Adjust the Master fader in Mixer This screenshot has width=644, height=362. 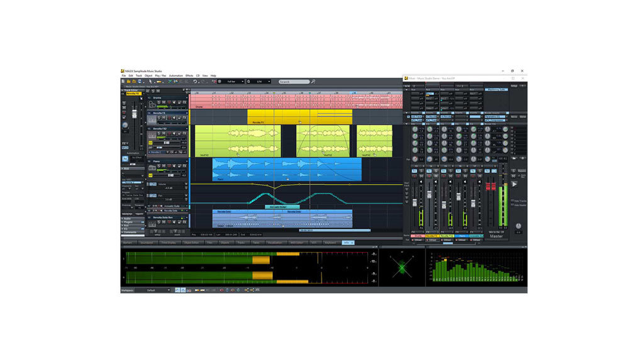pos(491,186)
